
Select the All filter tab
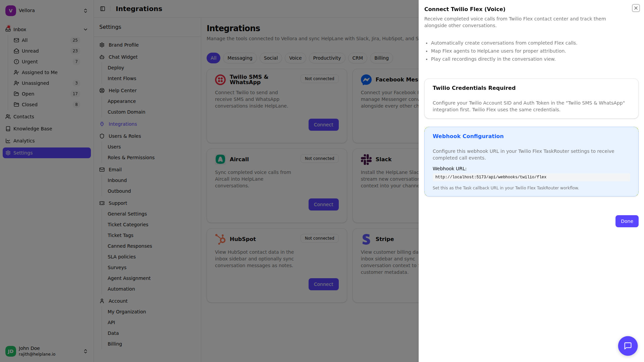tap(214, 58)
